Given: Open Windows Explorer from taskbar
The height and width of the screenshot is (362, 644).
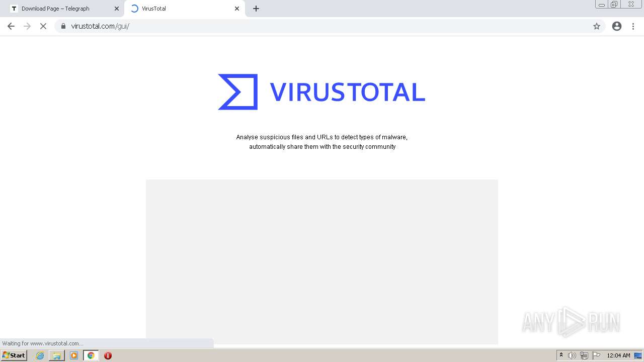Looking at the screenshot, I should pos(57,355).
